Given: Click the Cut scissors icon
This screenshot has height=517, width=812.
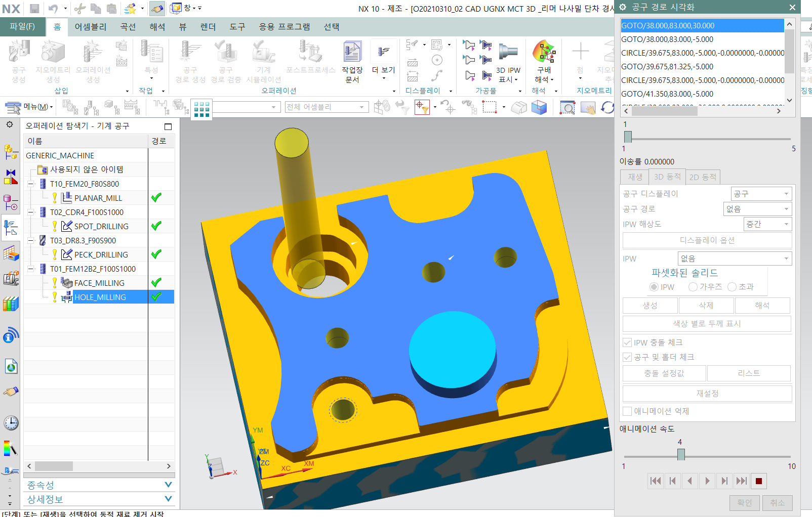Looking at the screenshot, I should (79, 9).
